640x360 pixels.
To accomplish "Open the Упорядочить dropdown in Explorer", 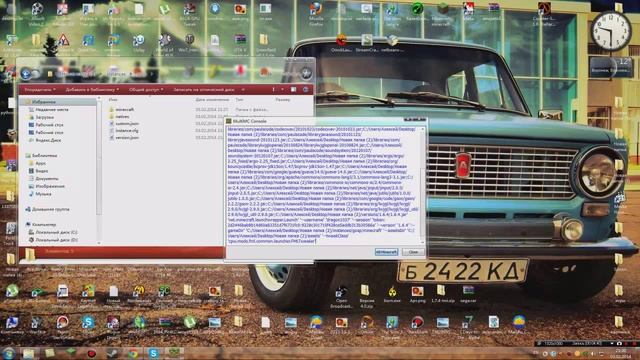I will [40, 89].
